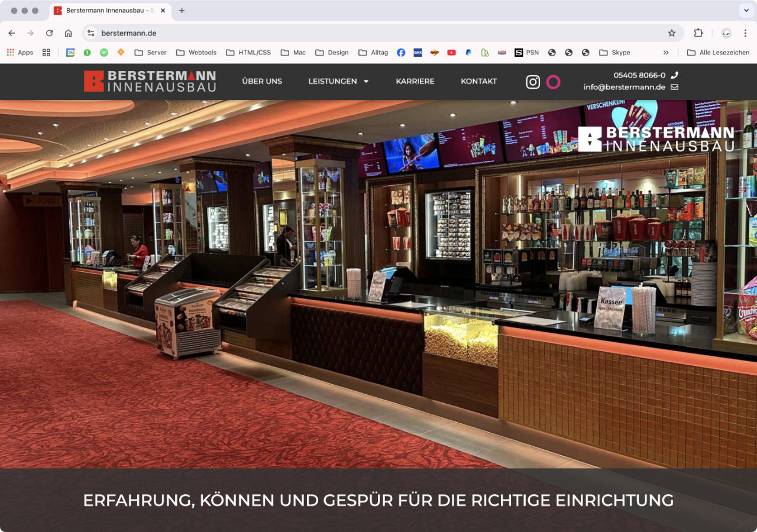Screen dimensions: 757x532
Task: Navigate to the Karriere menu item
Action: pos(415,82)
